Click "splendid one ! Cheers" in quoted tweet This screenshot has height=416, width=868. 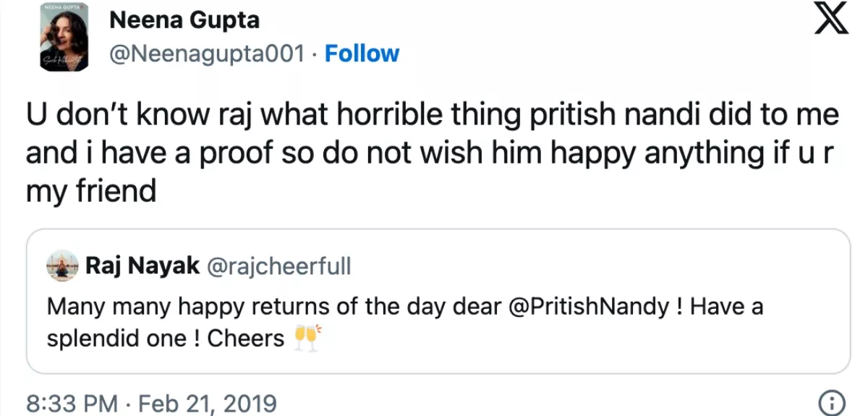(166, 339)
